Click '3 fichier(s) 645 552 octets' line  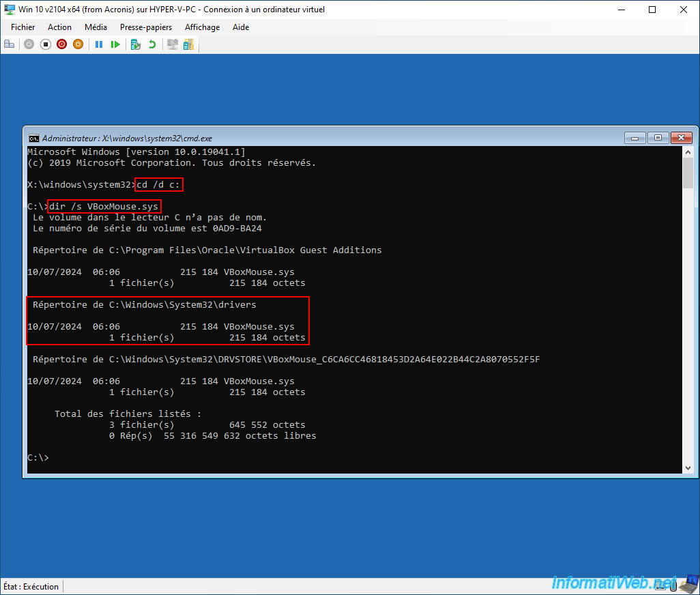pos(207,425)
